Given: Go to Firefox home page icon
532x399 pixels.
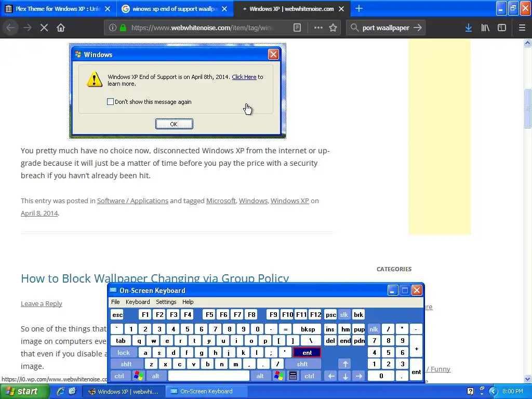Looking at the screenshot, I should 61,28.
